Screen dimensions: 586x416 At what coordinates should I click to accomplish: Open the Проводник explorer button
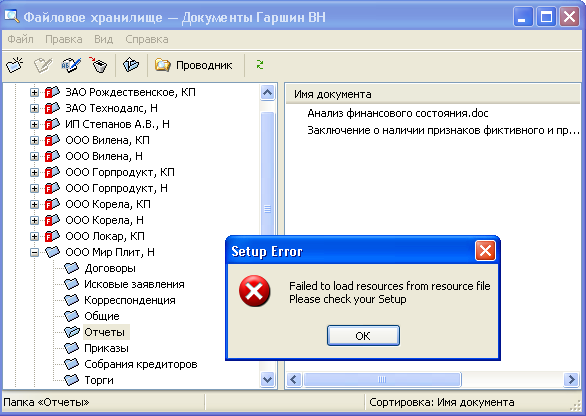click(x=194, y=65)
